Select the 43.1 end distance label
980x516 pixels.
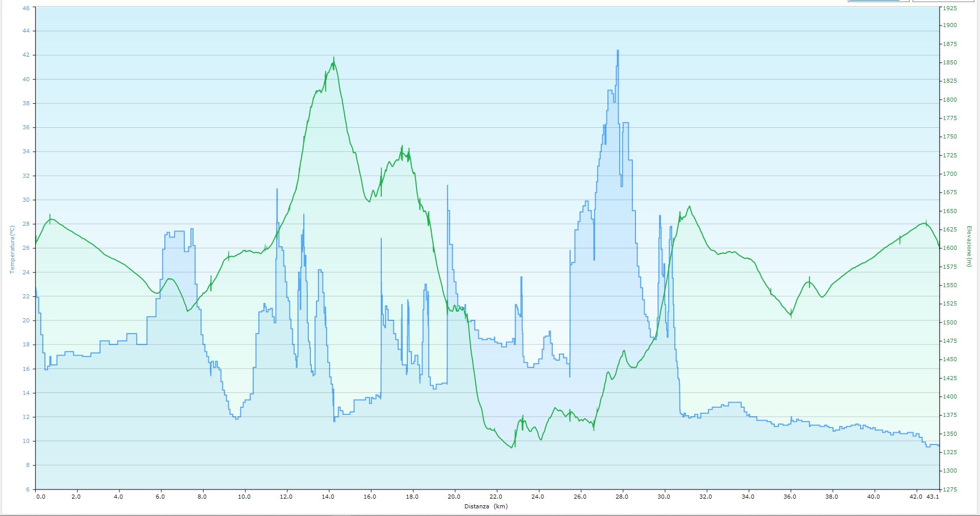click(x=933, y=496)
